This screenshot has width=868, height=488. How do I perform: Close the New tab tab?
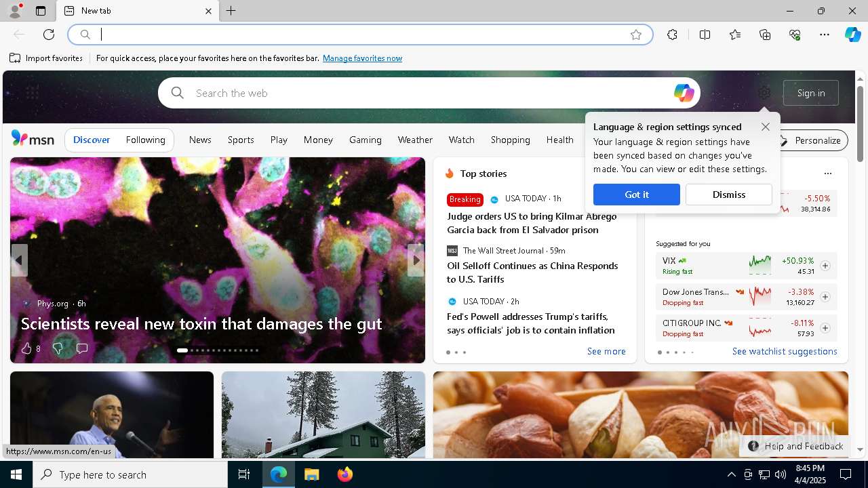[208, 11]
